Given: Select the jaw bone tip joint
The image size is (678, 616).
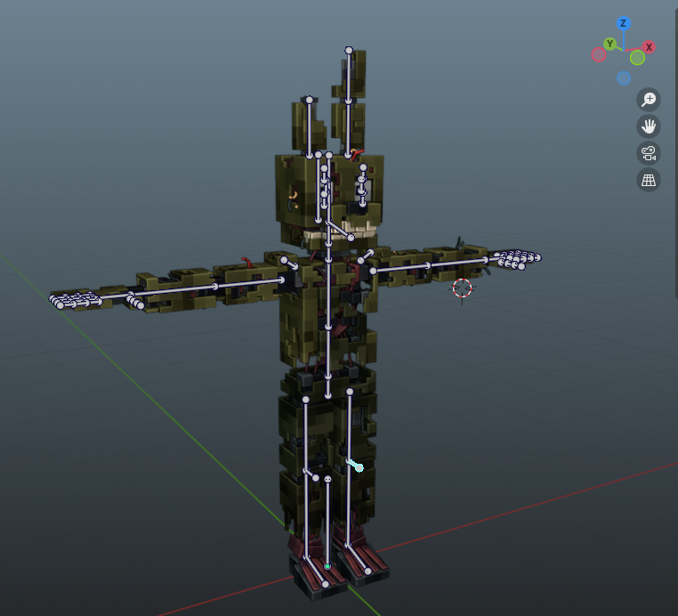Looking at the screenshot, I should 351,238.
